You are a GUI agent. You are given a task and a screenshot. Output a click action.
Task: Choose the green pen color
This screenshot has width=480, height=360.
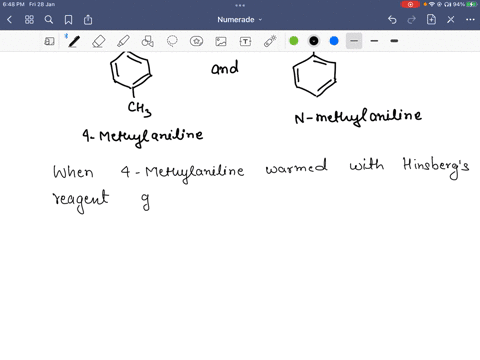tap(294, 41)
